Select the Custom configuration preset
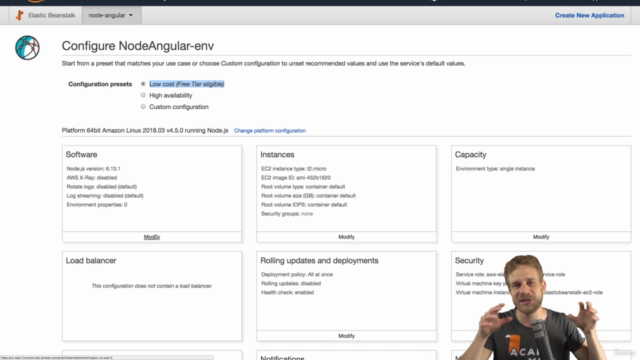Image resolution: width=640 pixels, height=360 pixels. (x=143, y=107)
